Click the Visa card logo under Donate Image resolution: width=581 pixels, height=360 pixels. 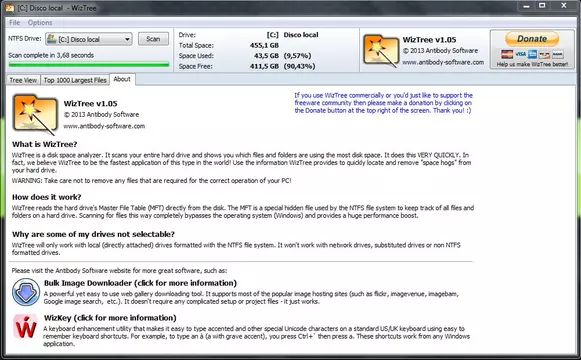(x=521, y=54)
